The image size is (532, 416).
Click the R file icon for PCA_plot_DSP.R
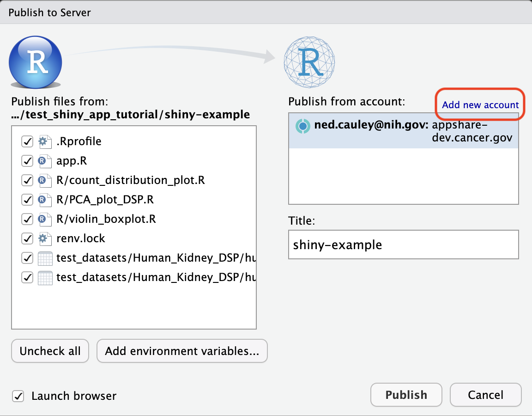click(44, 200)
